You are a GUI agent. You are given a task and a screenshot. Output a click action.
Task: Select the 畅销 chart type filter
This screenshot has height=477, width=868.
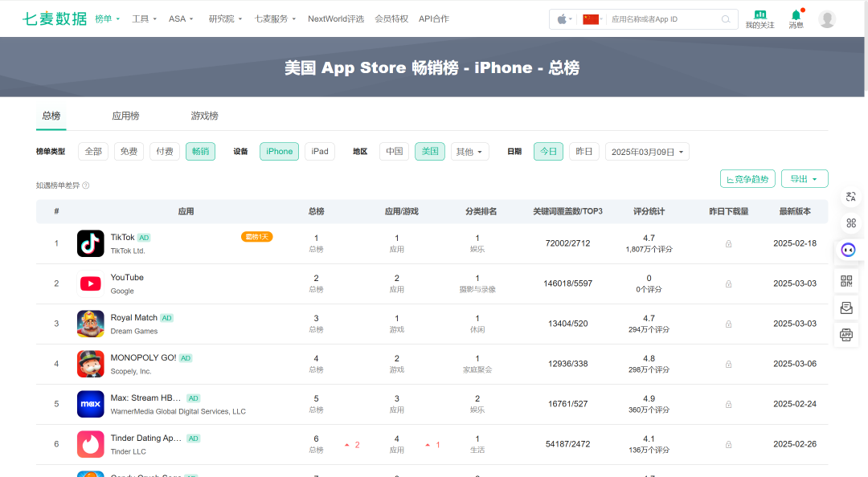200,152
